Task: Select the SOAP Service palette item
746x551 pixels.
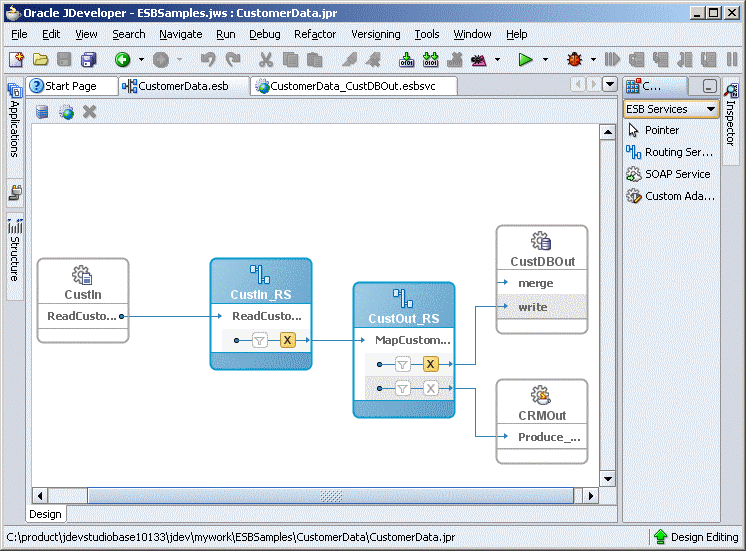Action: point(671,174)
